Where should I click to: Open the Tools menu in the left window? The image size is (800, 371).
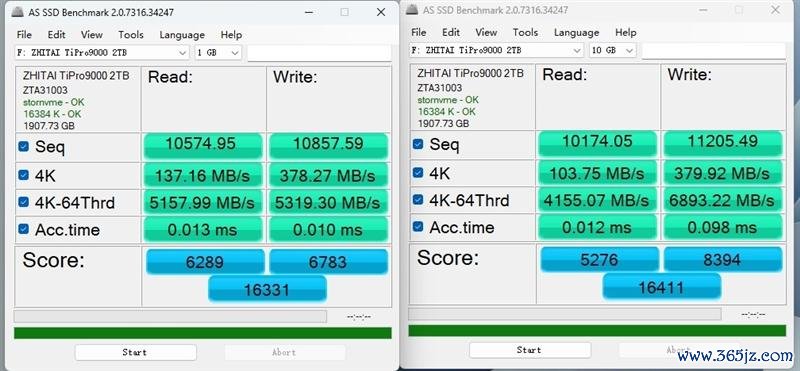[x=131, y=35]
